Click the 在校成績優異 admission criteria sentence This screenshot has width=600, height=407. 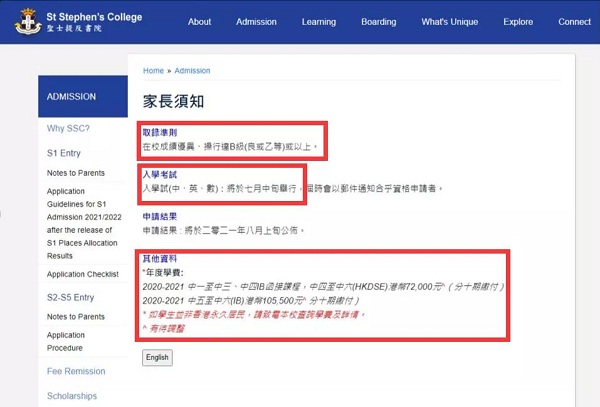[230, 147]
